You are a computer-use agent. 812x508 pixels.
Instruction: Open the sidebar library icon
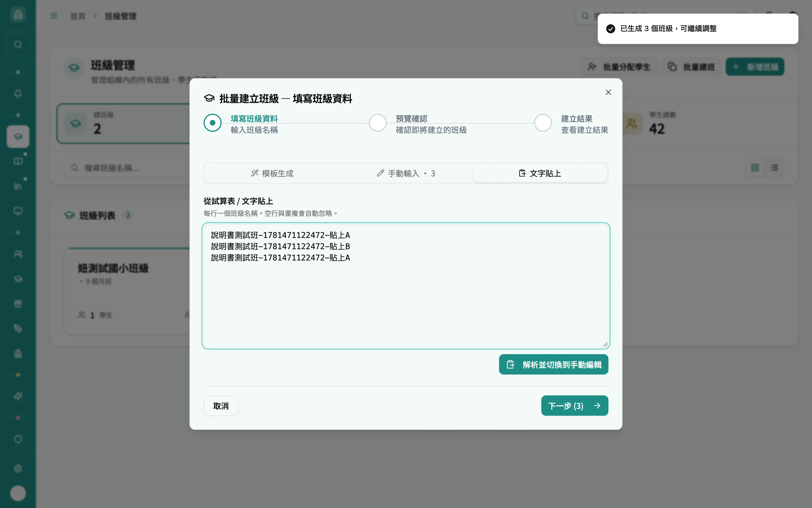click(x=18, y=186)
